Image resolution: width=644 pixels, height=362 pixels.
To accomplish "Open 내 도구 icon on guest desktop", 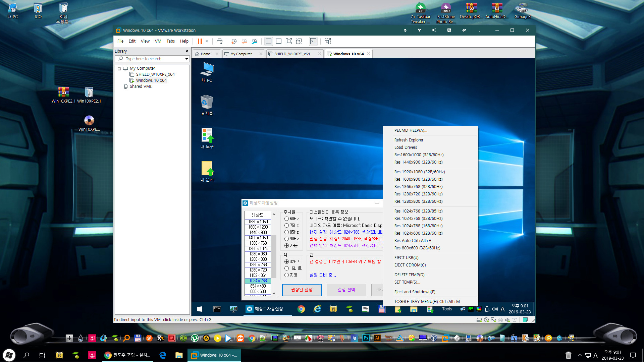I will pyautogui.click(x=207, y=138).
